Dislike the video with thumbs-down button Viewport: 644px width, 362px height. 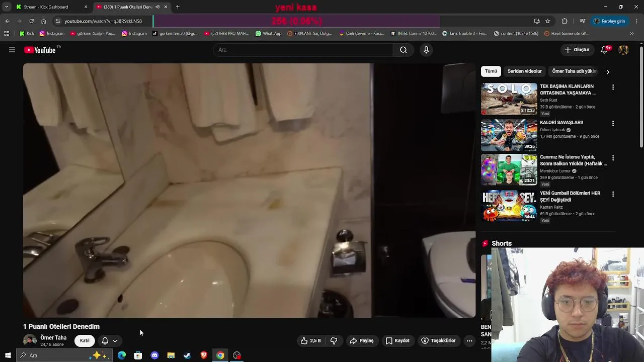[334, 341]
